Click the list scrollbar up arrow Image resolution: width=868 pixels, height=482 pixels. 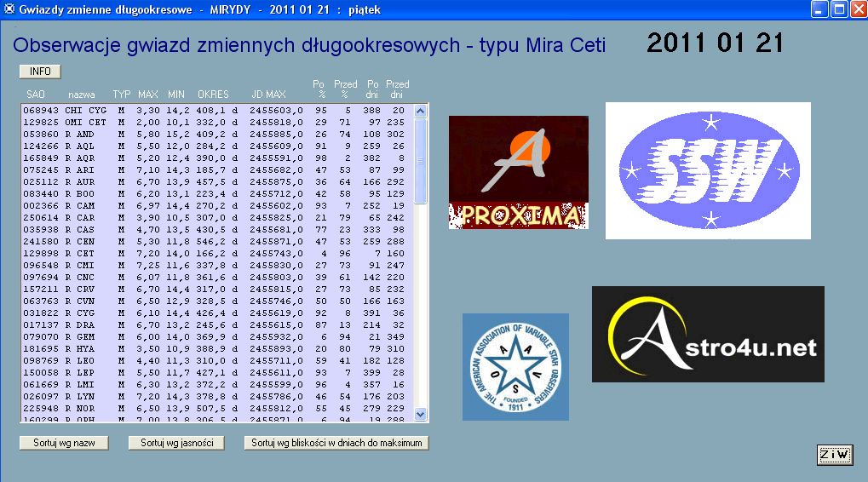point(420,111)
